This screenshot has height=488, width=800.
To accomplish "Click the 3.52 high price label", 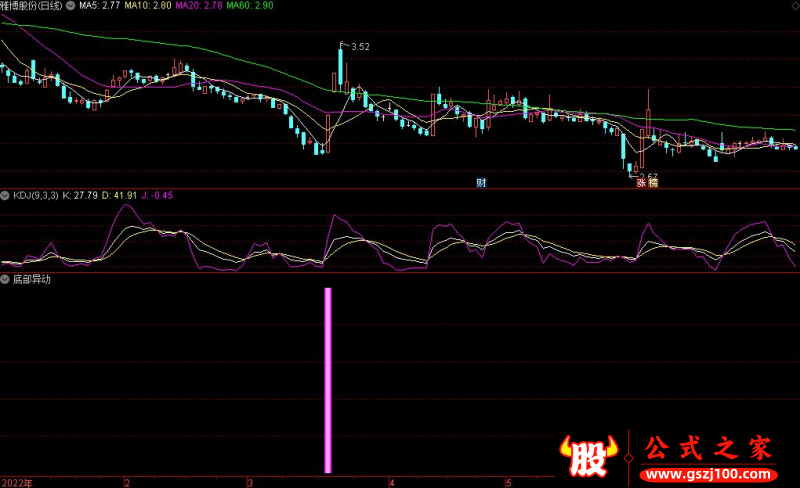I will 360,46.
